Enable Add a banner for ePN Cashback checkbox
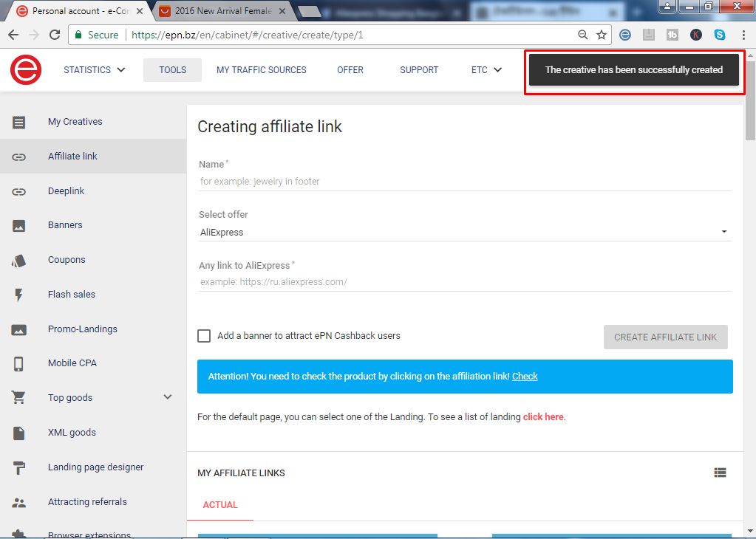The height and width of the screenshot is (539, 756). [204, 336]
